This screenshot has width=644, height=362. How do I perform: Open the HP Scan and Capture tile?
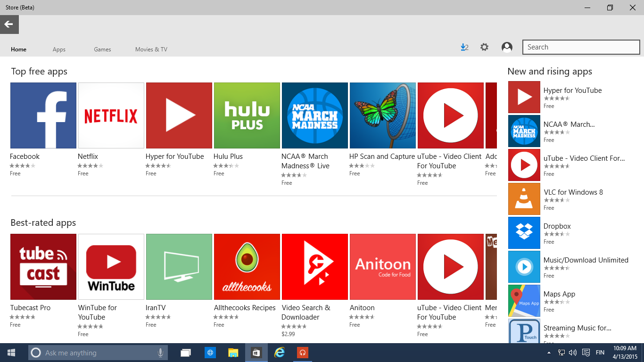click(383, 115)
